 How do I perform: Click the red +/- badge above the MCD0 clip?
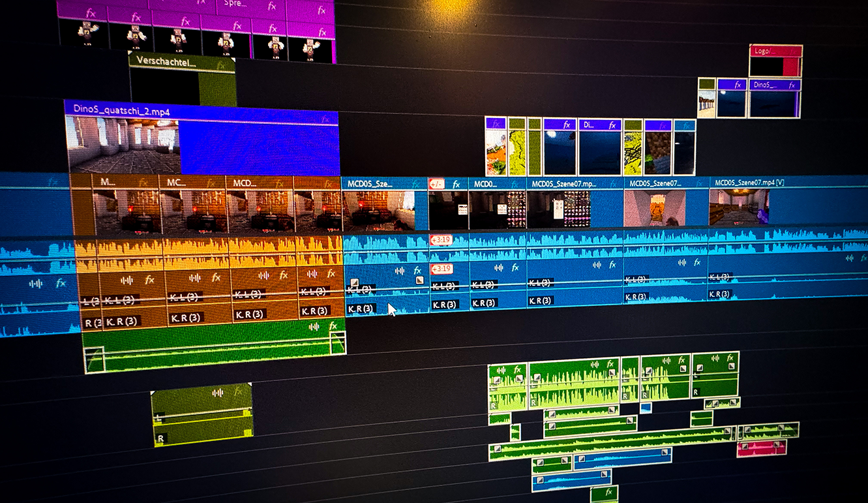click(436, 184)
